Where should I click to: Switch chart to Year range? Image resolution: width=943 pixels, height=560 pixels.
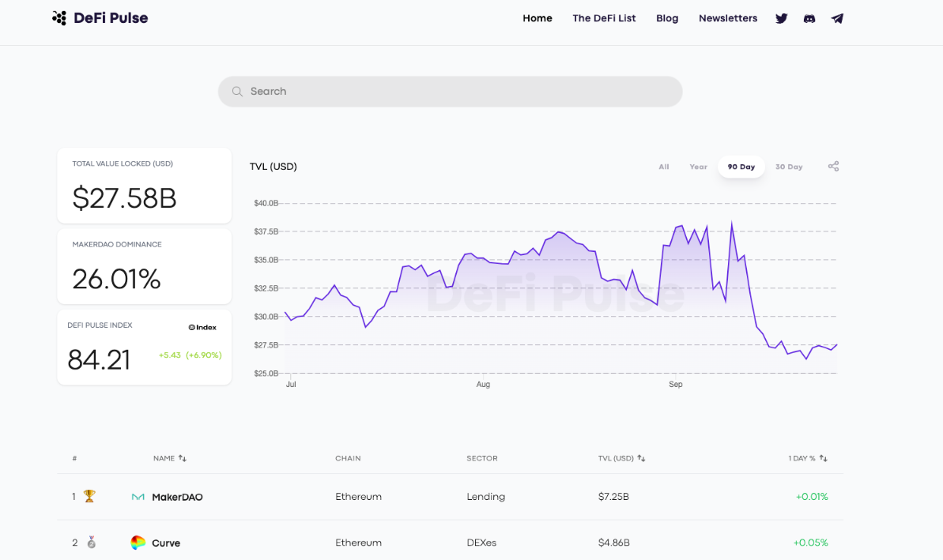pyautogui.click(x=698, y=167)
